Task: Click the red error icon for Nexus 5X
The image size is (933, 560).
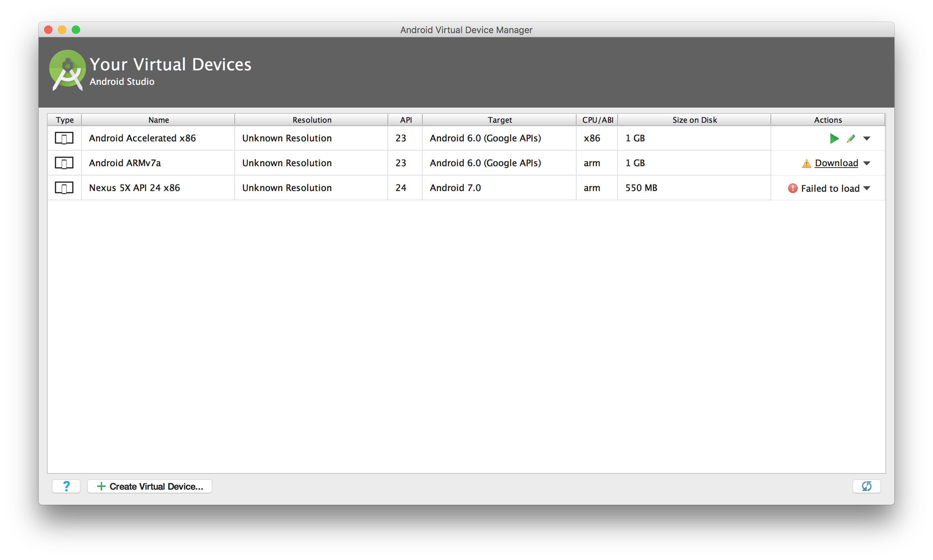Action: [793, 188]
